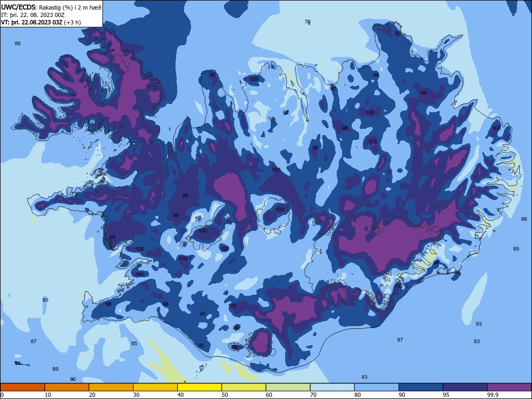
Task: Click the title "UWC/ECDS: Rakastig (%) í 2 m hæð"
Action: [x=51, y=7]
